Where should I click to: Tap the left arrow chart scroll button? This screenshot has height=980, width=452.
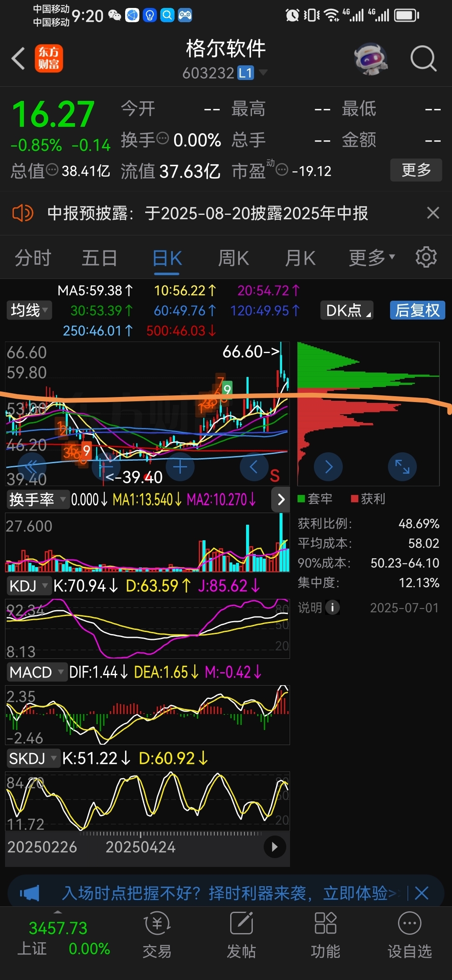click(254, 467)
